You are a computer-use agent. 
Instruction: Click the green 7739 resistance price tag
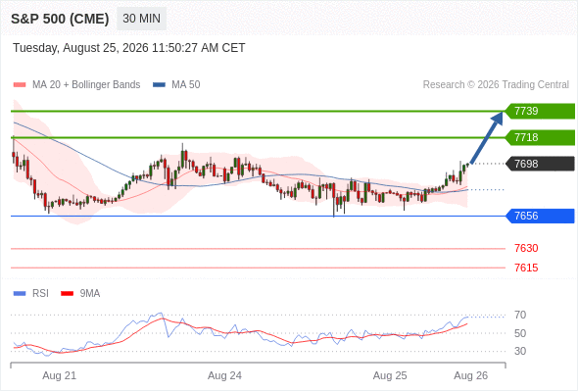tap(540, 111)
